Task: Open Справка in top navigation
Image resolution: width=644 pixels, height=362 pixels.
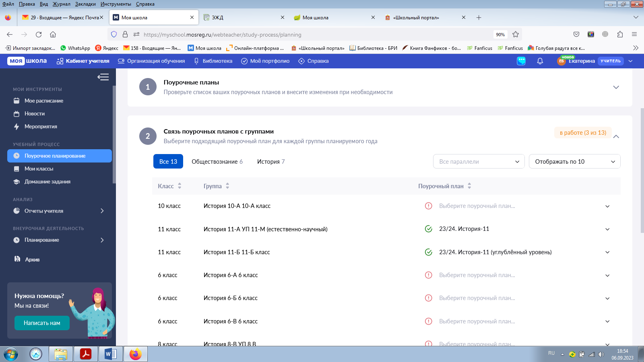Action: [314, 61]
